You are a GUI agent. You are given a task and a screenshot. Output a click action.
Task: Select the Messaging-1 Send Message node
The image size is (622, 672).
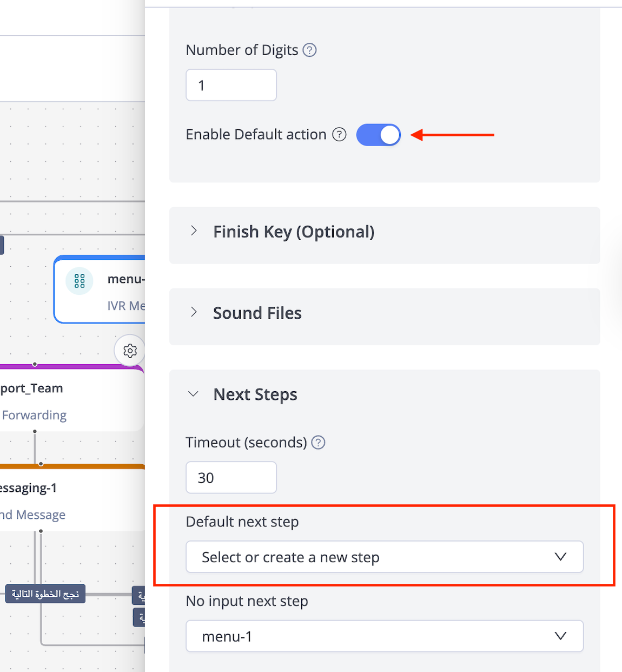pyautogui.click(x=72, y=499)
